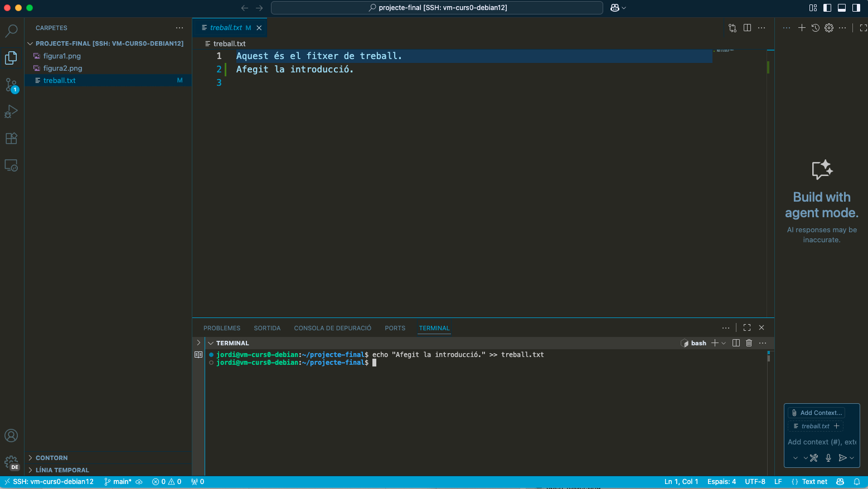The width and height of the screenshot is (868, 489).
Task: Split the terminal
Action: [x=736, y=343]
